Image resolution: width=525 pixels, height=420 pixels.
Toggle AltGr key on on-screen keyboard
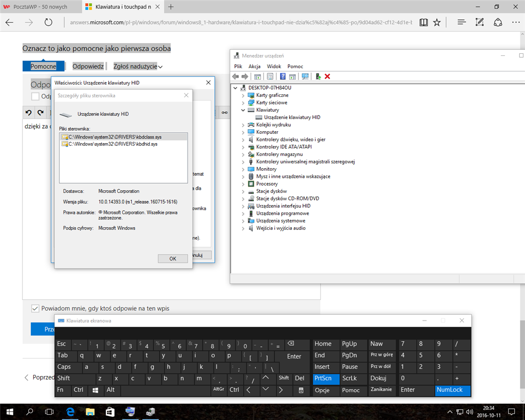coord(219,390)
